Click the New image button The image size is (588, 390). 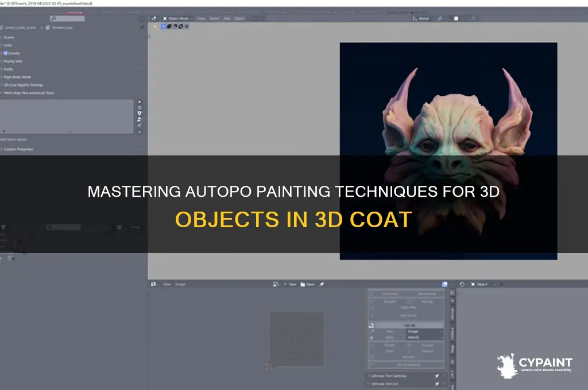(290, 284)
